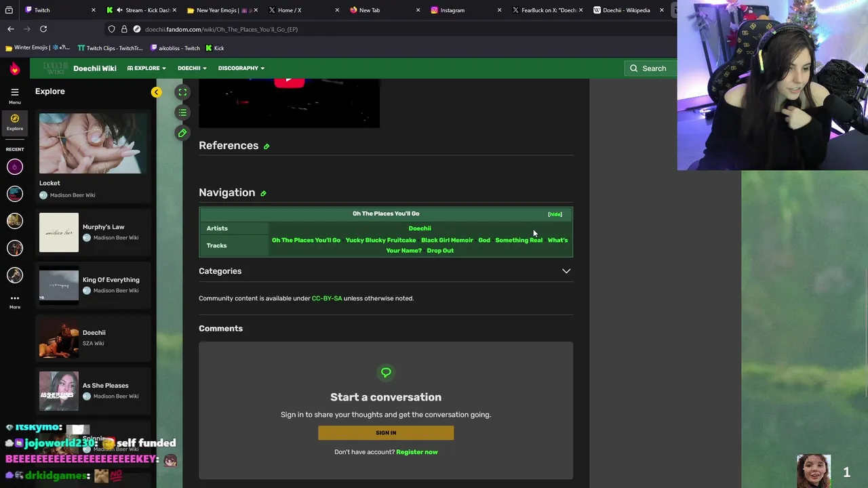This screenshot has width=868, height=488.
Task: Open the sidebar Menu hamburger icon
Action: coord(14,92)
